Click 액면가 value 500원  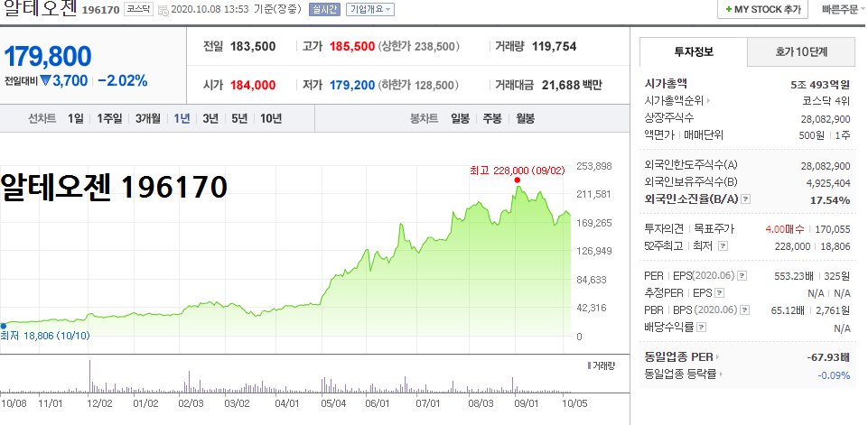click(x=812, y=135)
